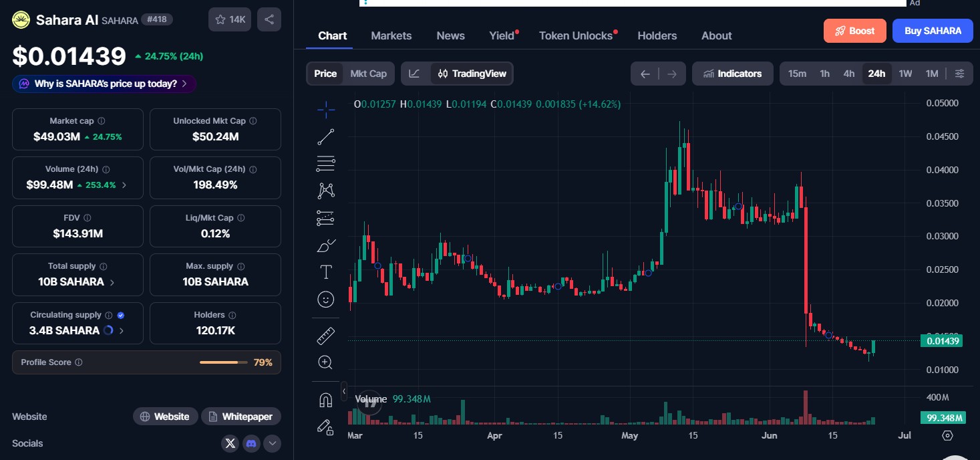Open the Indicators menu

733,74
